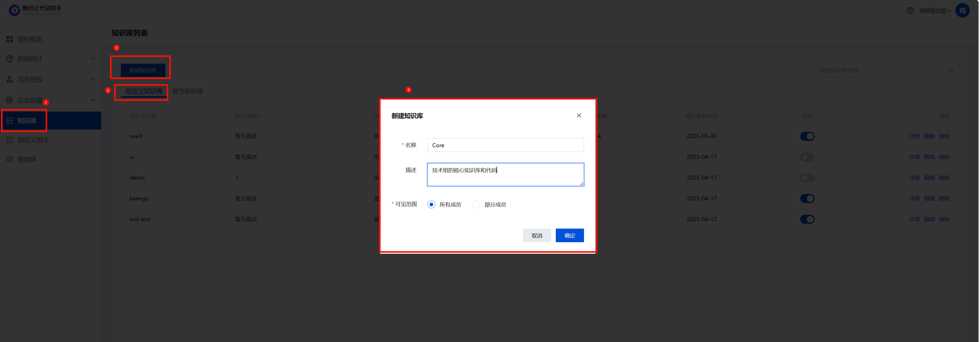
Task: Click the 取消 button in dialog
Action: [536, 236]
